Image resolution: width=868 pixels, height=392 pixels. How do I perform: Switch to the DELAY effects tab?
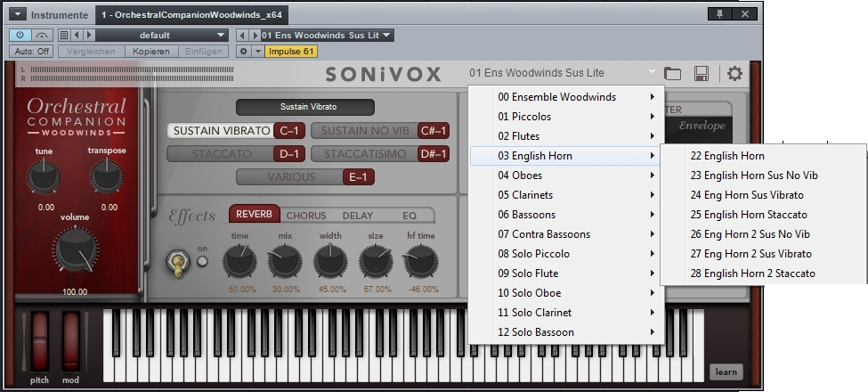point(358,216)
